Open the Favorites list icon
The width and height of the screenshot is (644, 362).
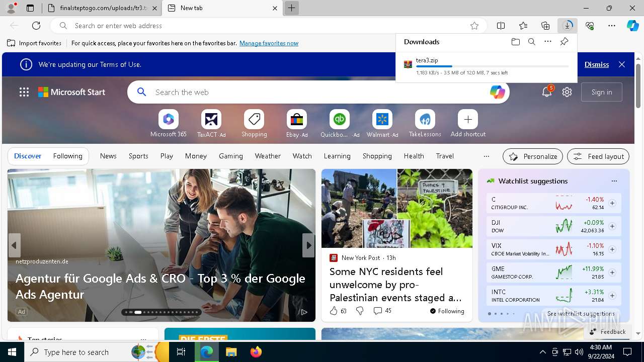(x=523, y=26)
